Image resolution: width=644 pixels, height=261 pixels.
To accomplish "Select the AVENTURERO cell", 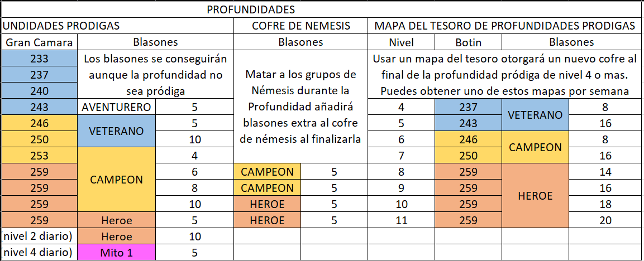I will (118, 107).
